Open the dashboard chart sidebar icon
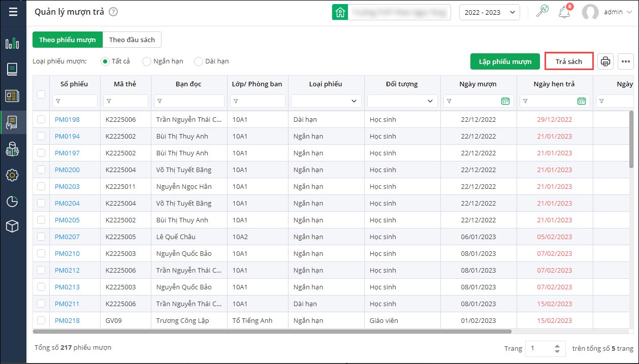639x364 pixels. pos(13,43)
